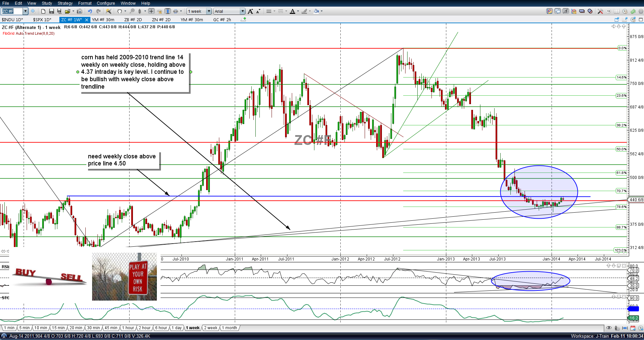
Task: Select the 15 min timeframe button
Action: [58, 328]
